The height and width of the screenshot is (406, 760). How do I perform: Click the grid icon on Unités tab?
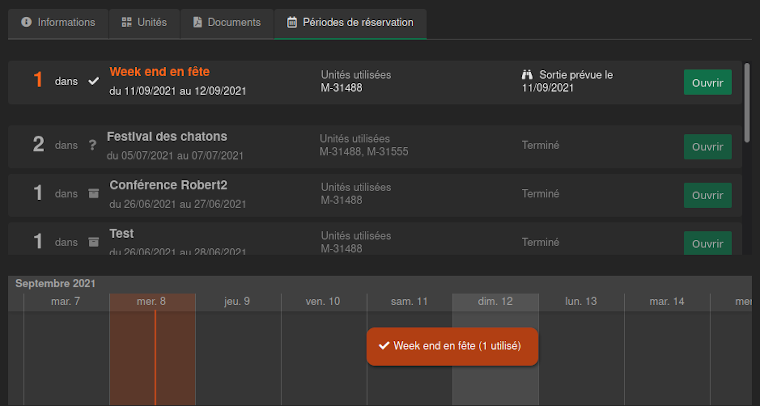[126, 22]
